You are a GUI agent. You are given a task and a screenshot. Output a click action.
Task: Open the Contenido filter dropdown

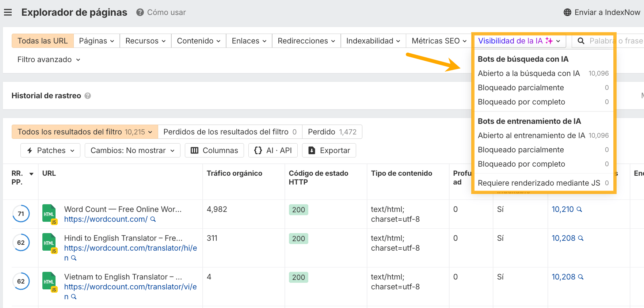click(x=199, y=41)
